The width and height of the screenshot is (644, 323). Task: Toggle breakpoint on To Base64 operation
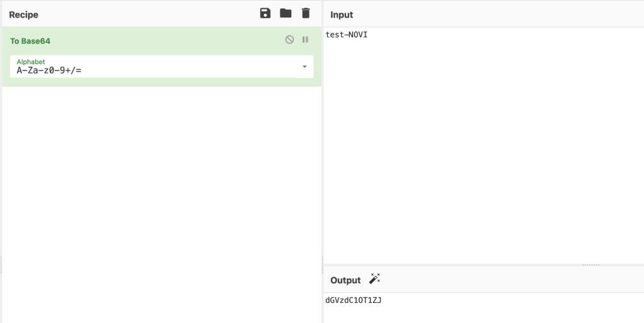click(305, 40)
